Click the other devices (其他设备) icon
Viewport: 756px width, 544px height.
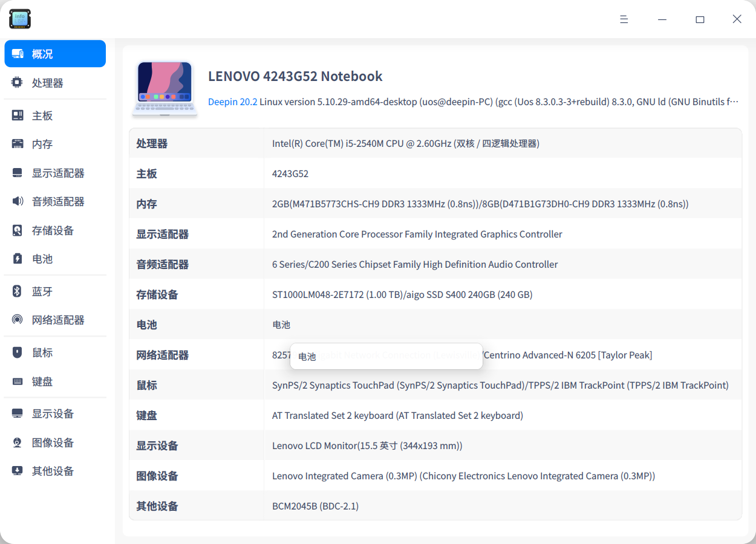[18, 471]
